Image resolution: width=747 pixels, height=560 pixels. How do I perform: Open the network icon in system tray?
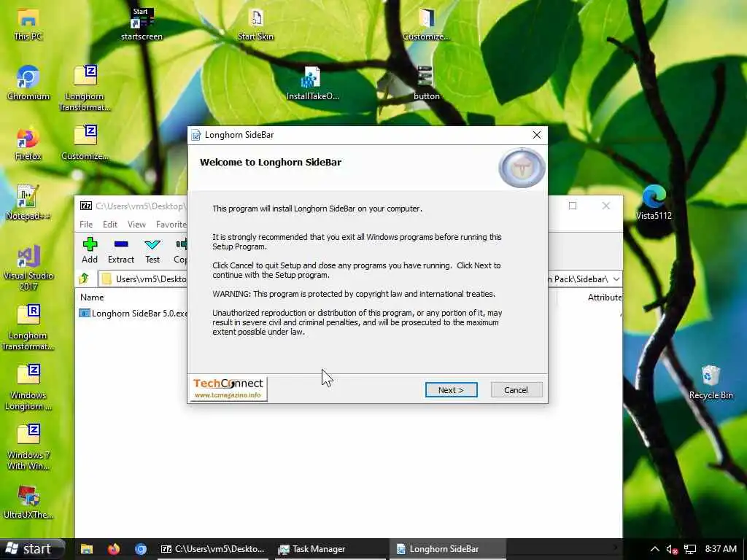click(x=690, y=549)
